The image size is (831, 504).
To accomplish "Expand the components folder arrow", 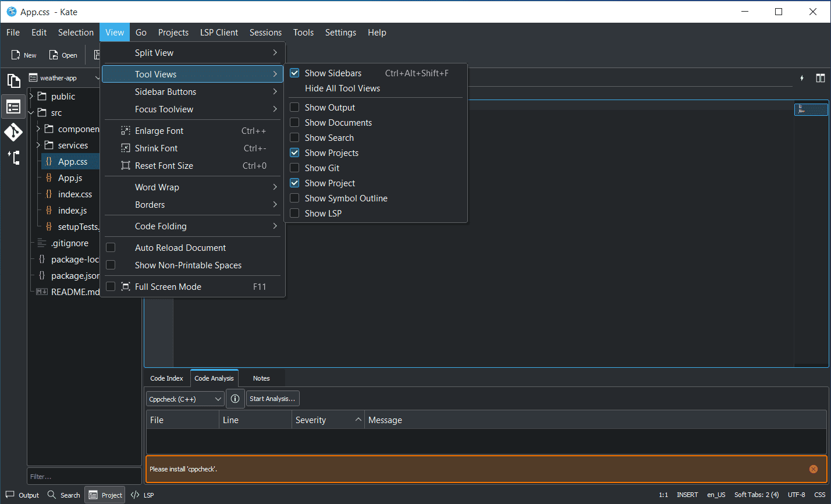I will (38, 129).
